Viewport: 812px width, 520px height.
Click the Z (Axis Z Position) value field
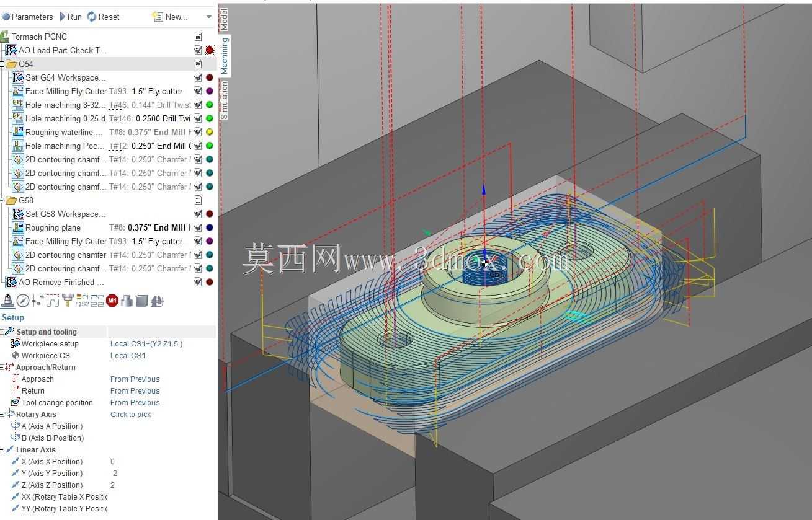coord(163,485)
